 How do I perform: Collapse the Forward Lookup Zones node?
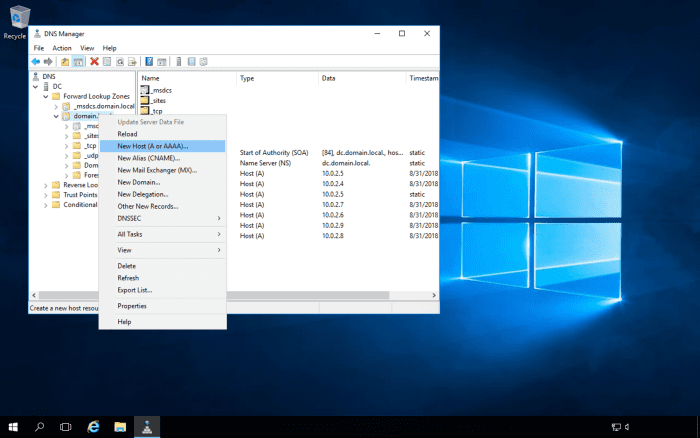click(46, 96)
